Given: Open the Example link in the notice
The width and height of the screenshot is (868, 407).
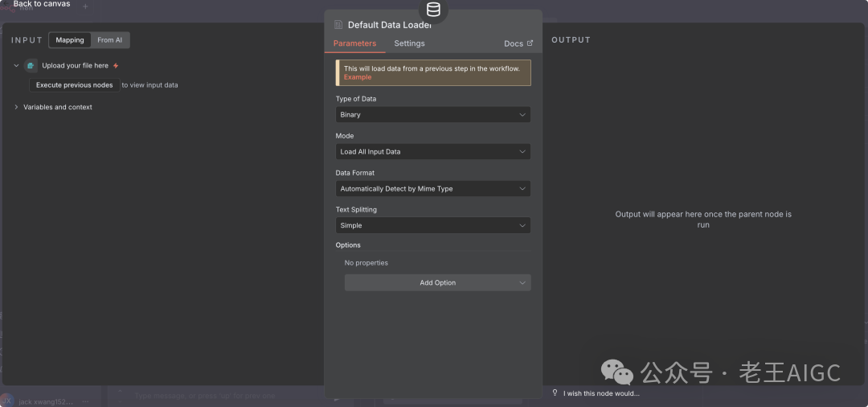Looking at the screenshot, I should point(358,77).
